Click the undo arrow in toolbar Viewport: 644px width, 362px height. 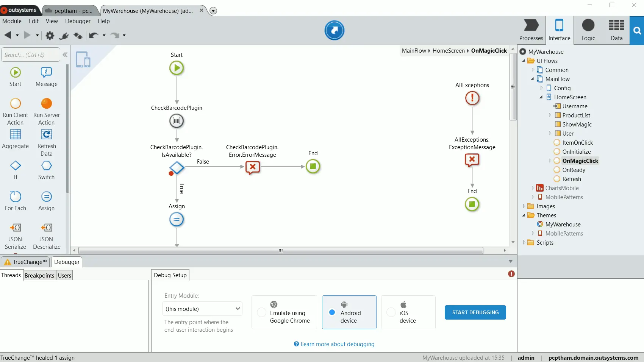coord(94,36)
